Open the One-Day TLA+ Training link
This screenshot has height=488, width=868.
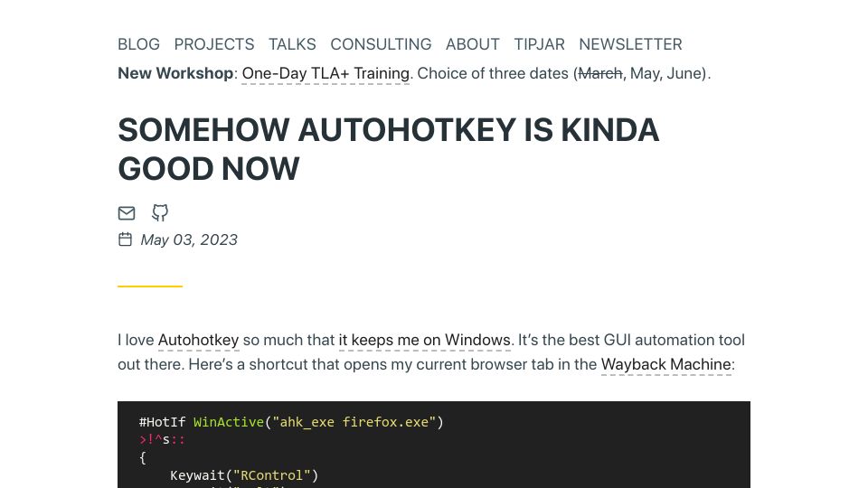click(325, 73)
